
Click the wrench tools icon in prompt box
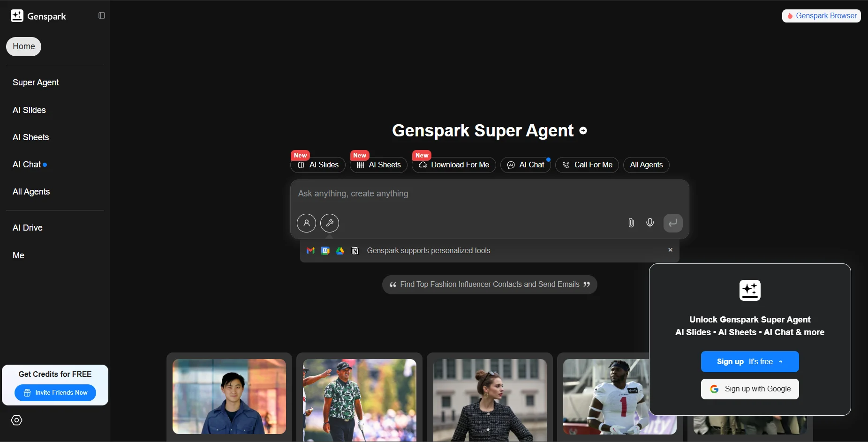coord(330,223)
